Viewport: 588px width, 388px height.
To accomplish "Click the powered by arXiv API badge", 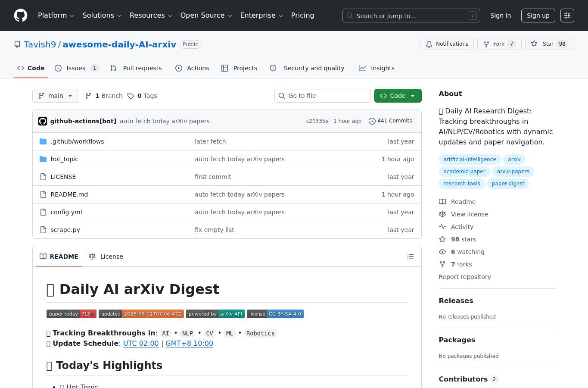I will coord(215,314).
